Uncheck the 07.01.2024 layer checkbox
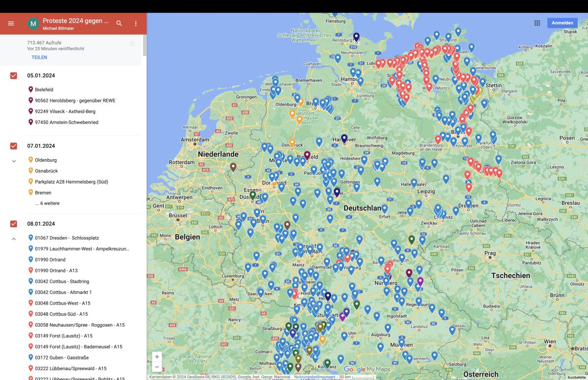588x380 pixels. (x=14, y=146)
